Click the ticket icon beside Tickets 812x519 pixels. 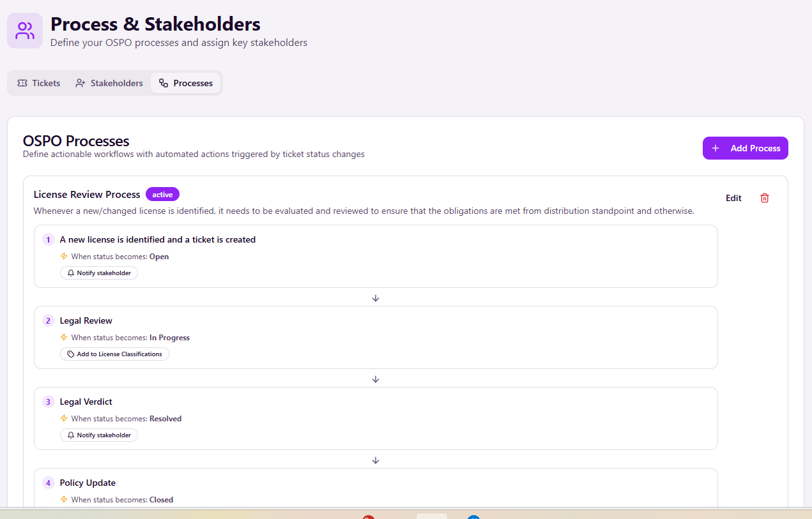22,83
